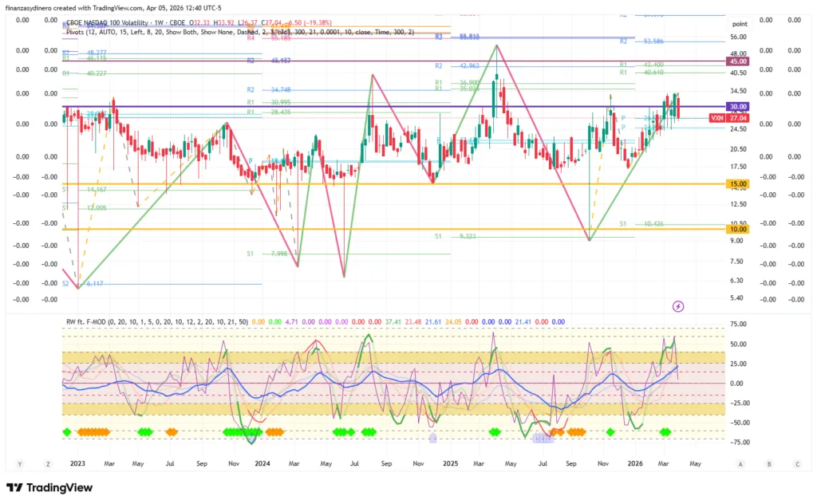This screenshot has width=817, height=504.
Task: Click the 45.00 price level label
Action: 736,61
